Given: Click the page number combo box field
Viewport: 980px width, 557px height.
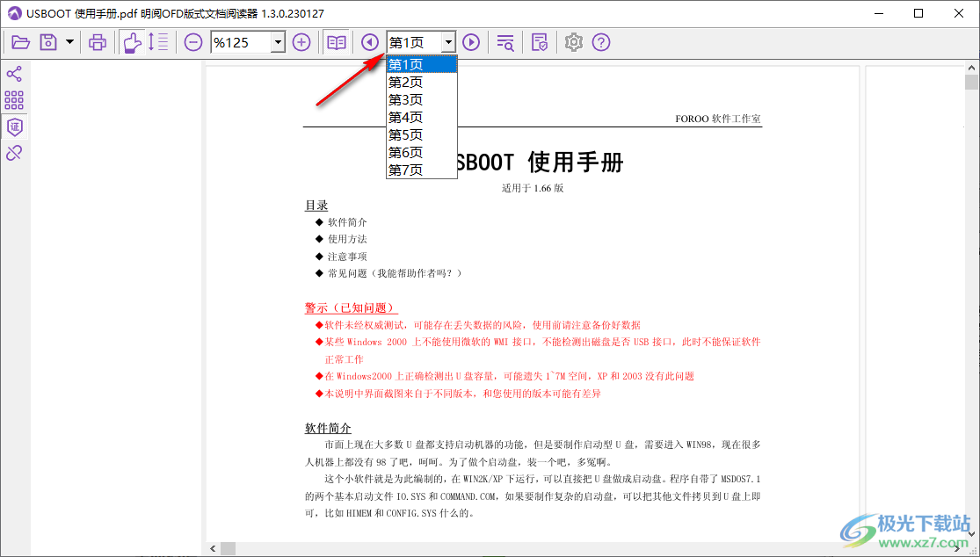Looking at the screenshot, I should point(414,42).
